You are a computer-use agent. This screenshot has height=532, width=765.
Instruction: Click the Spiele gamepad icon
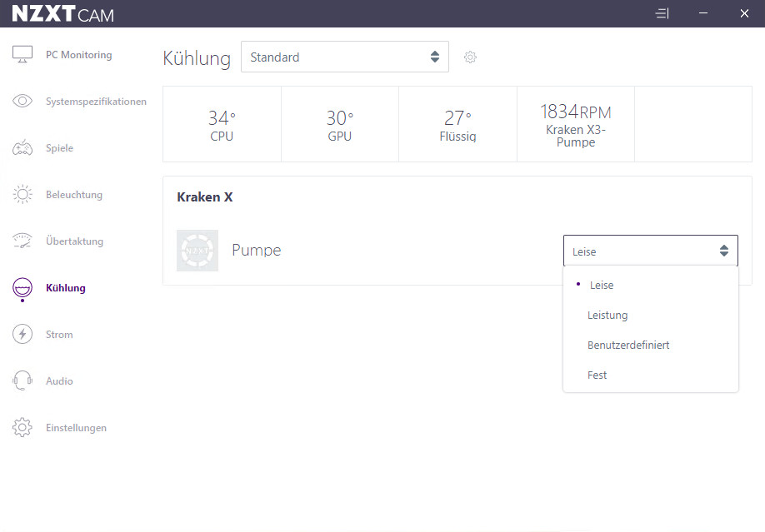pyautogui.click(x=22, y=147)
